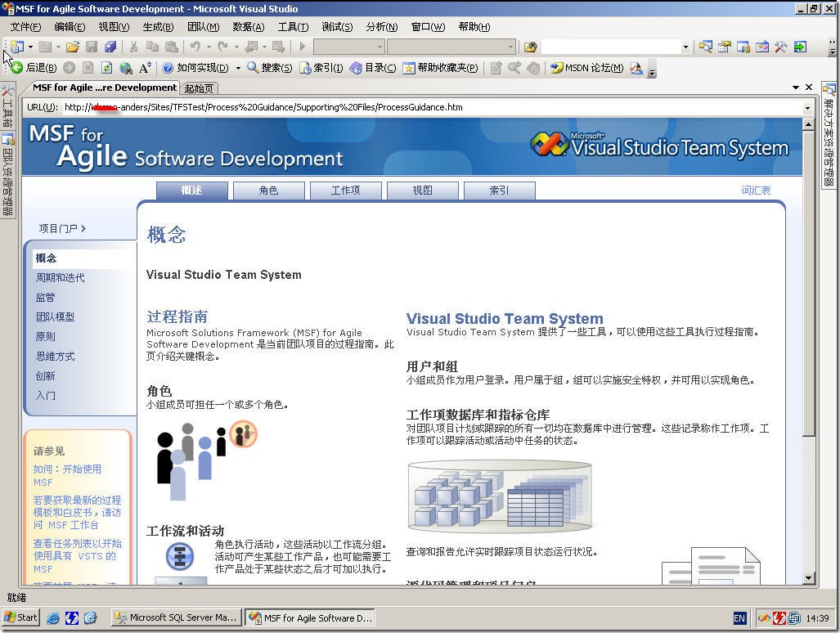Click the Internet Explorer quick launch icon

[x=53, y=618]
